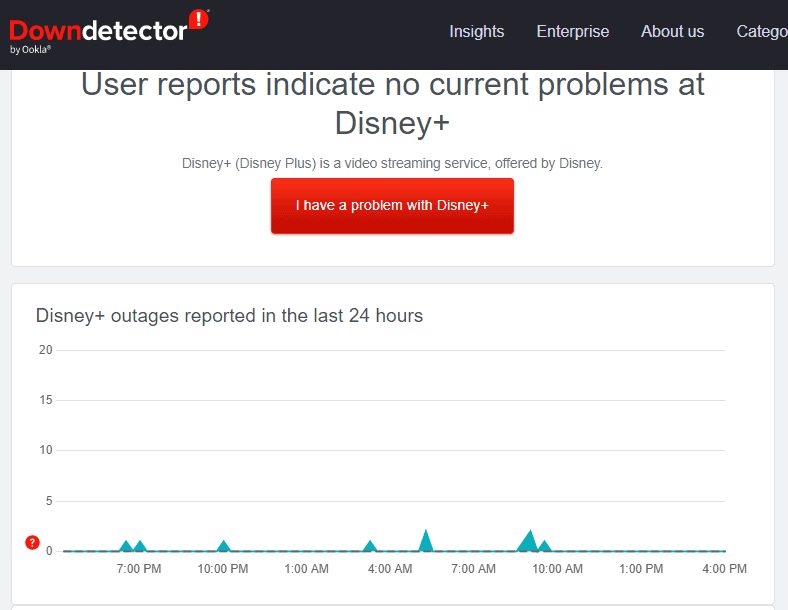Click the 1:00 AM axis label
The width and height of the screenshot is (788, 610).
pyautogui.click(x=306, y=569)
